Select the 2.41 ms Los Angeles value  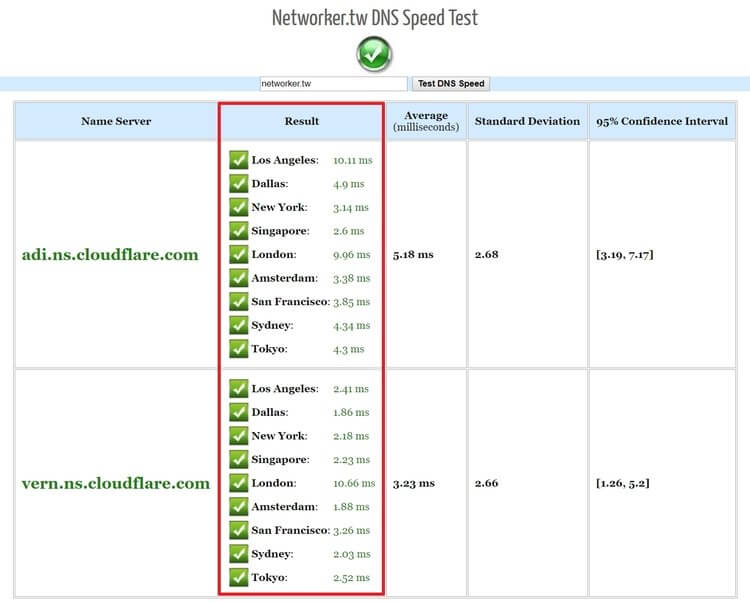point(351,389)
